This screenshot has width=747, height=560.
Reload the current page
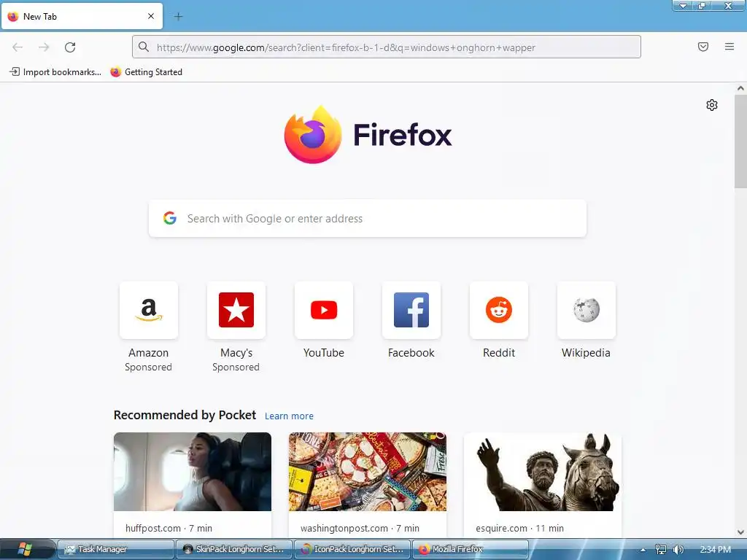70,47
